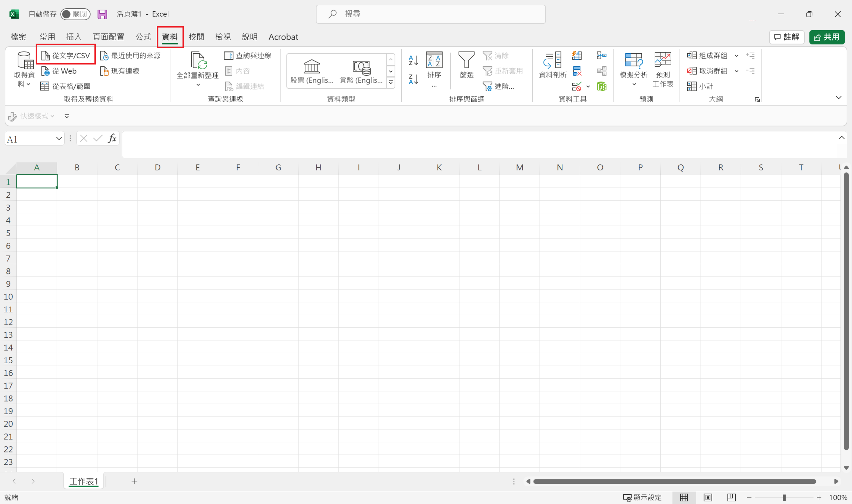Switch to page layout view in status bar
Image resolution: width=852 pixels, height=504 pixels.
point(708,498)
